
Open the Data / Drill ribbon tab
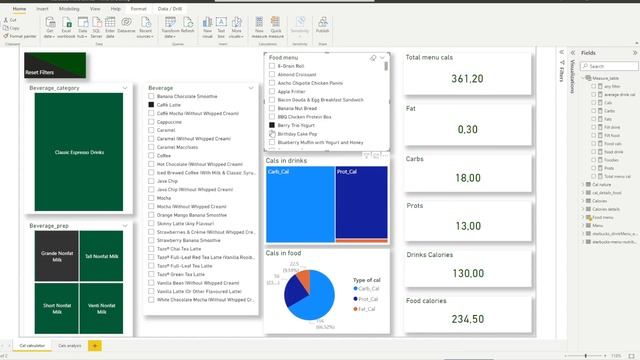click(x=170, y=9)
